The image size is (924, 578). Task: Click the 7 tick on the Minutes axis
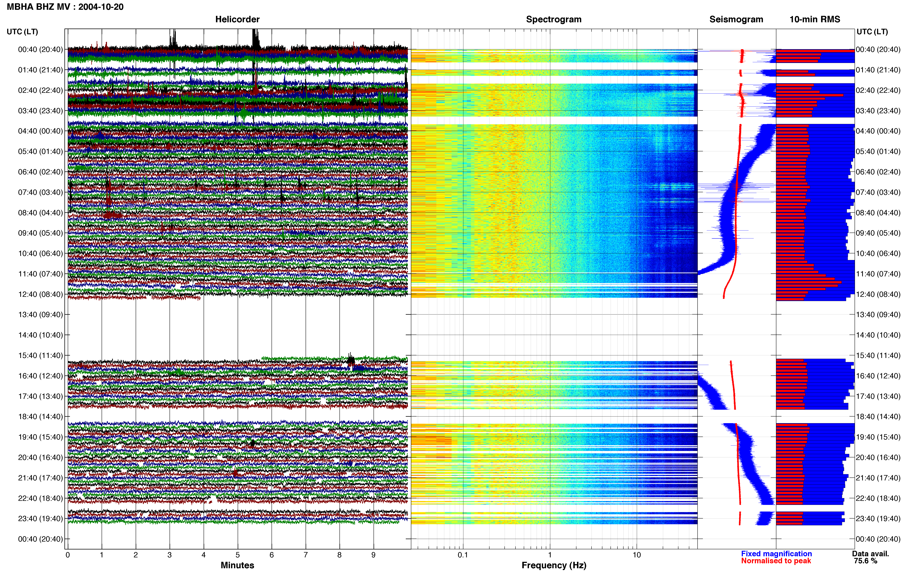(x=306, y=555)
